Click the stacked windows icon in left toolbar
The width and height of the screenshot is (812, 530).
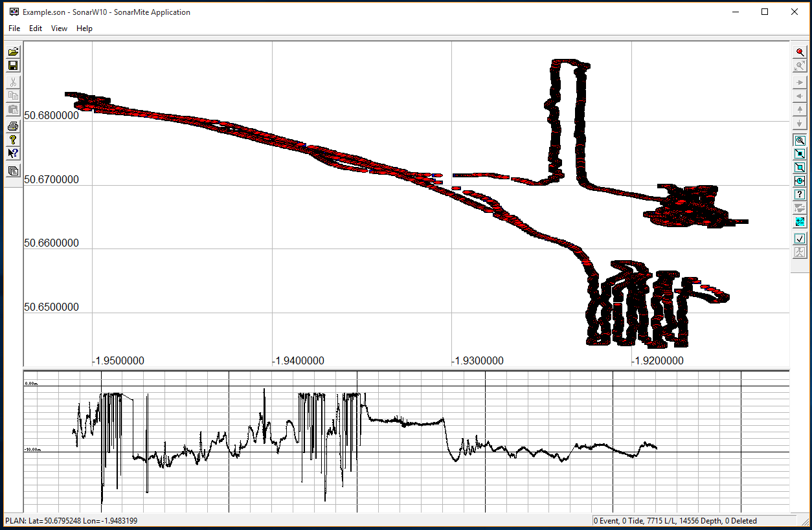(x=13, y=171)
